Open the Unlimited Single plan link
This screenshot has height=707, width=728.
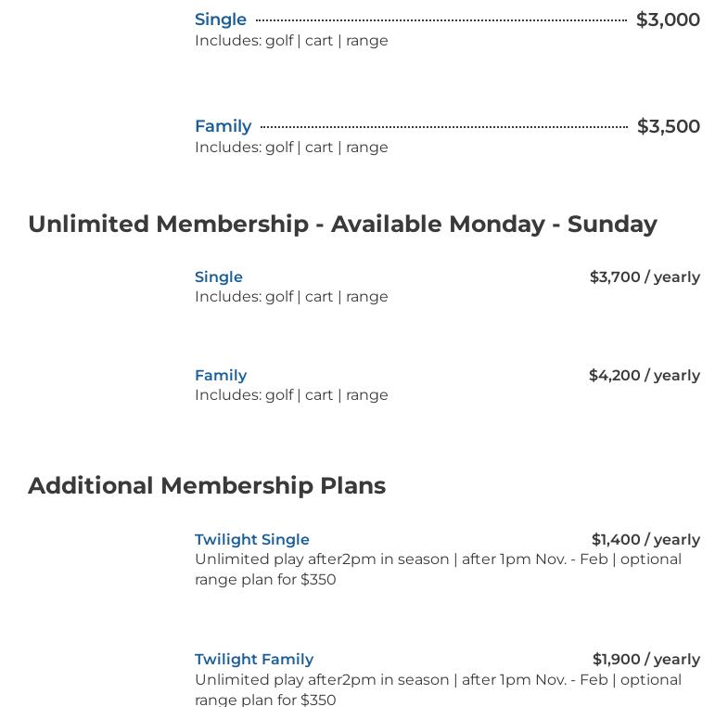tap(219, 276)
